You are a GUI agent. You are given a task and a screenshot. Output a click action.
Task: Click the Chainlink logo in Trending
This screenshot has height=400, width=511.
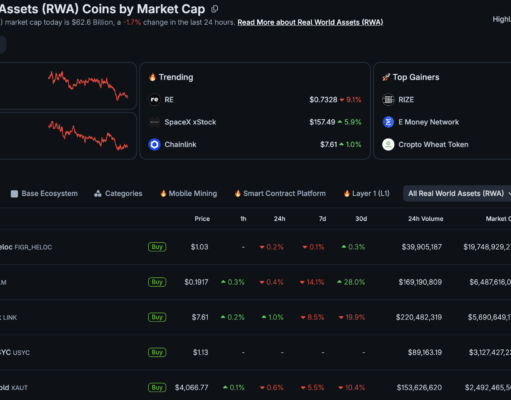(x=154, y=144)
